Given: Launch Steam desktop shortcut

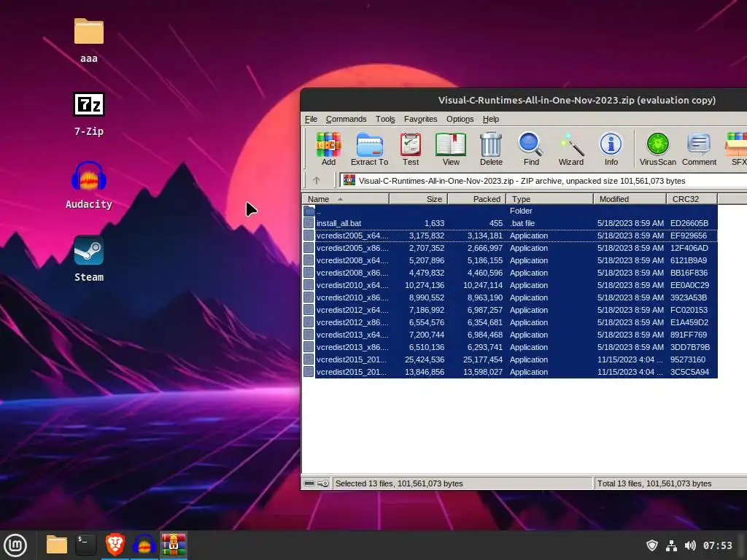Looking at the screenshot, I should 88,259.
